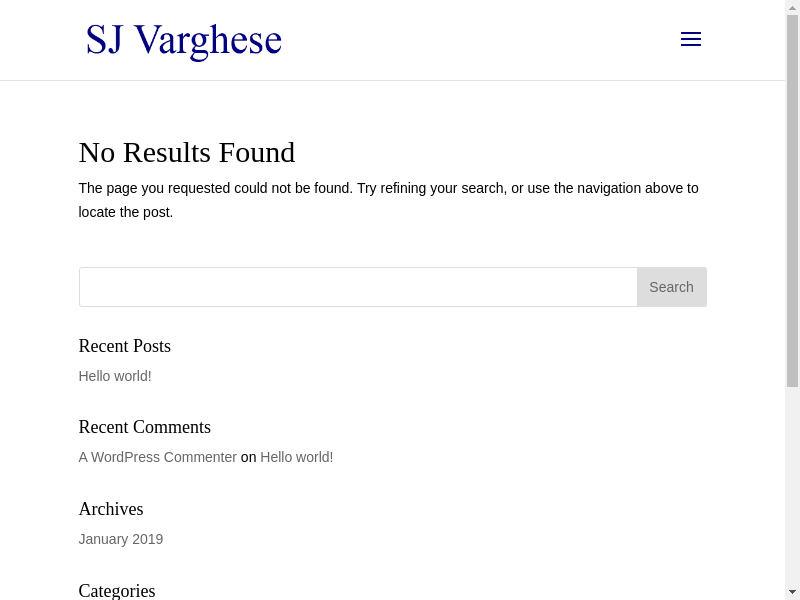Open Hello world! in Recent Comments
The width and height of the screenshot is (800, 600).
(296, 457)
